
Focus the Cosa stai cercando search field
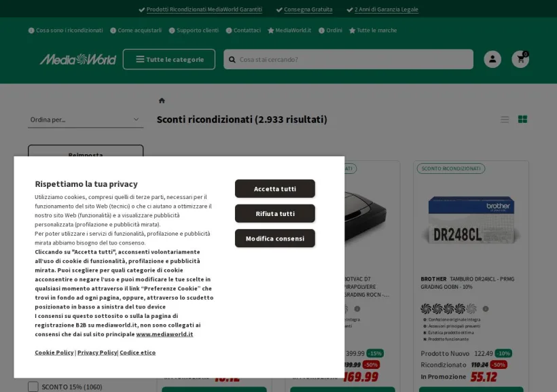(348, 59)
